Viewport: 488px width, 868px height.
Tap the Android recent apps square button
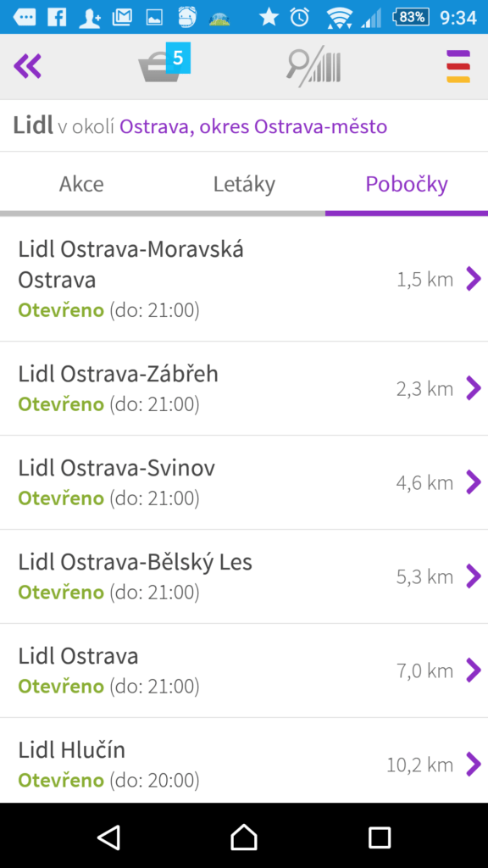click(380, 837)
